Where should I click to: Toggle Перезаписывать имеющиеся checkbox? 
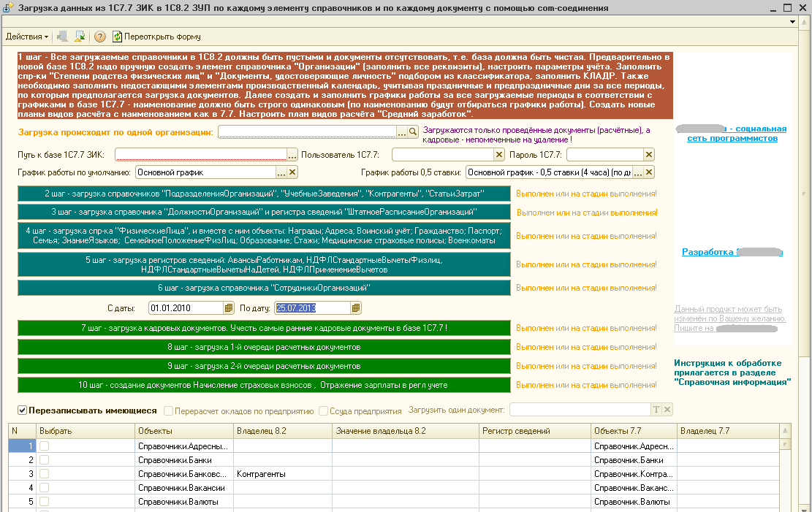point(22,410)
